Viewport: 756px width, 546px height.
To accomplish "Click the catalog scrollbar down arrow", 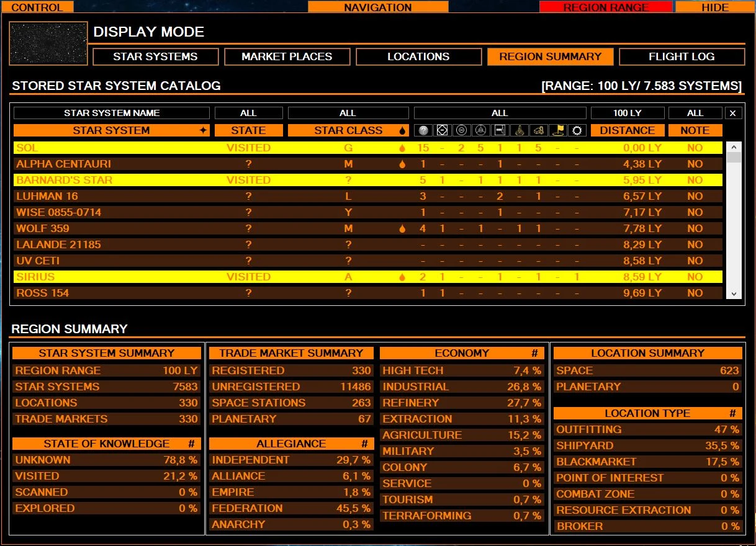I will pyautogui.click(x=734, y=294).
